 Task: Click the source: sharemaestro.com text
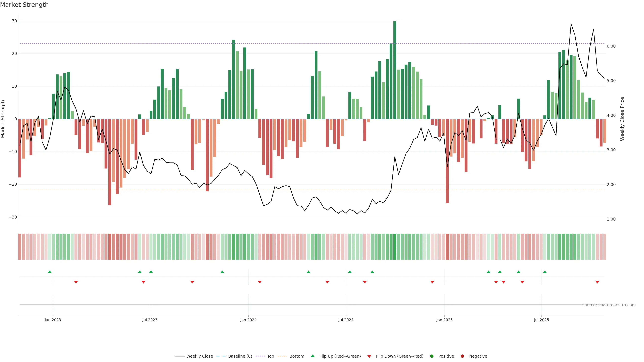pos(609,305)
